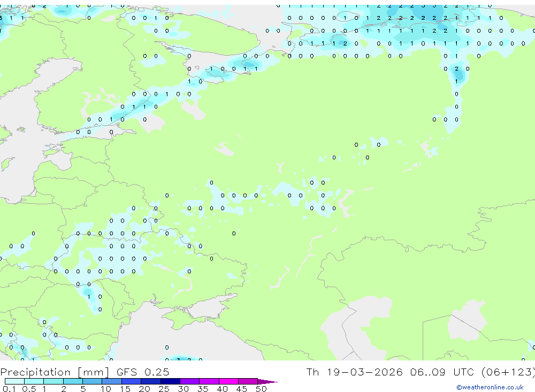
Task: Select the '10' legend scale label
Action: [106, 389]
